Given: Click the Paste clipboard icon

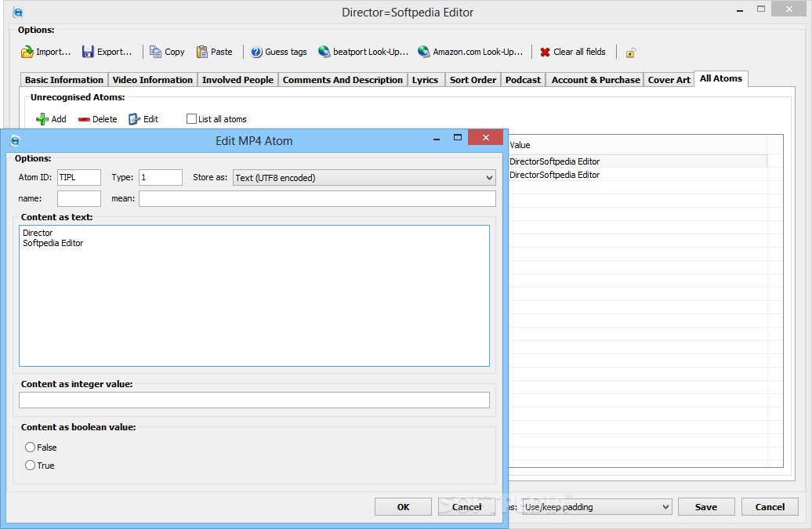Looking at the screenshot, I should (x=202, y=52).
